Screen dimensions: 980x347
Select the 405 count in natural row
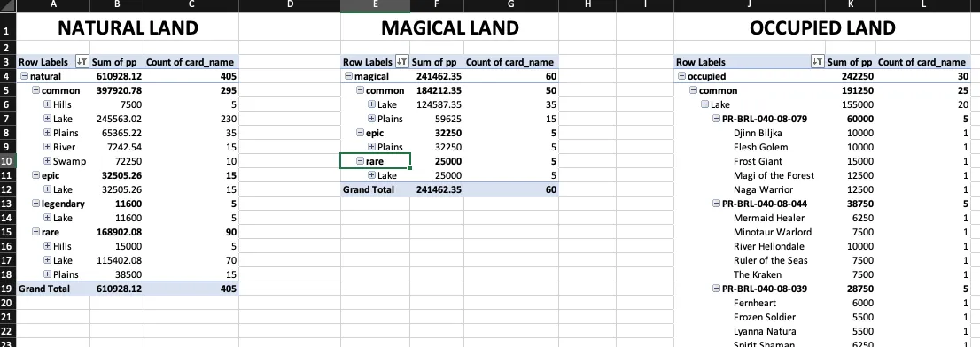(191, 77)
